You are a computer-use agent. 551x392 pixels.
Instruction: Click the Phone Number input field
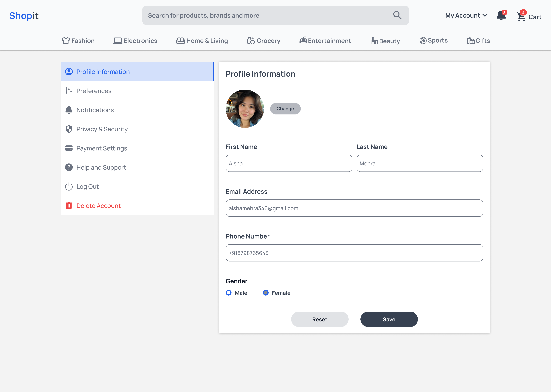354,253
